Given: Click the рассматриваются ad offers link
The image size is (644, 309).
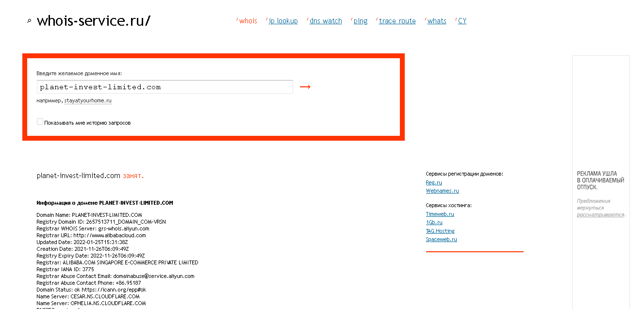Looking at the screenshot, I should coord(600,214).
